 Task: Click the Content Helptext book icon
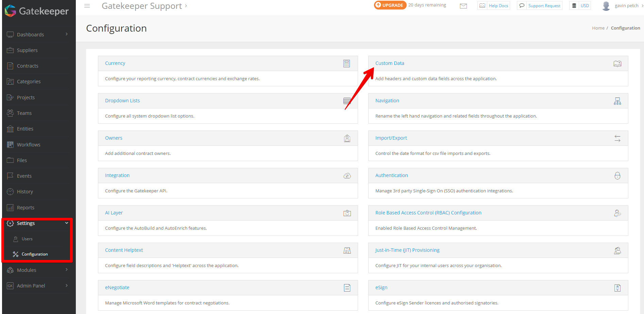347,250
